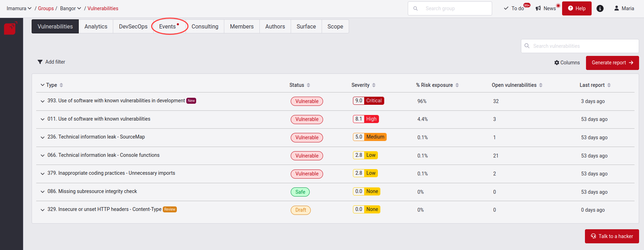Switch to the DevSecOps tab
Viewport: 644px width, 250px height.
pyautogui.click(x=133, y=26)
